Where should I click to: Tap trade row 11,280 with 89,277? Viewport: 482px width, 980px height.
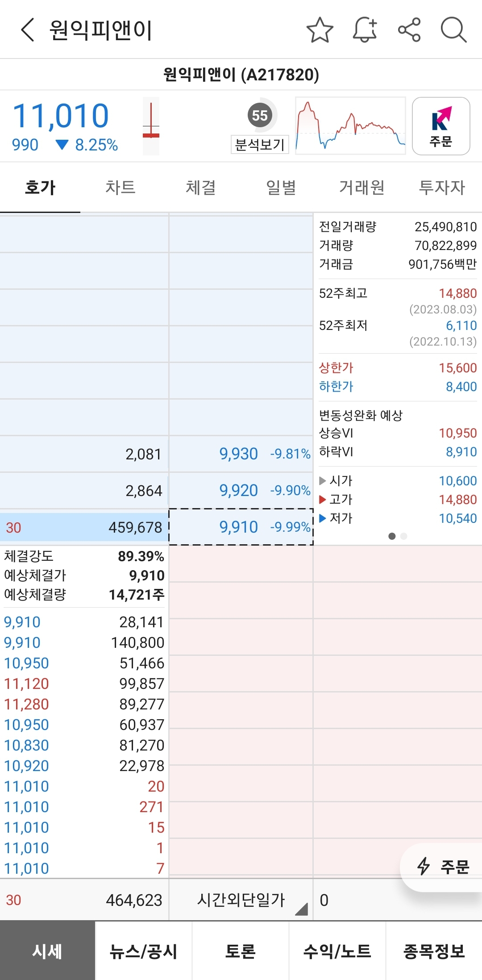tap(84, 704)
